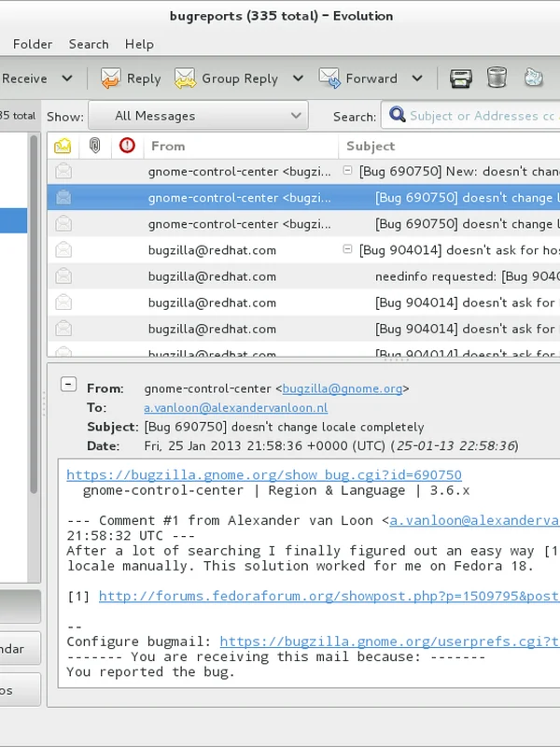Click the bugzilla@gnome.org sender link
Viewport: 560px width, 747px height.
click(x=343, y=388)
